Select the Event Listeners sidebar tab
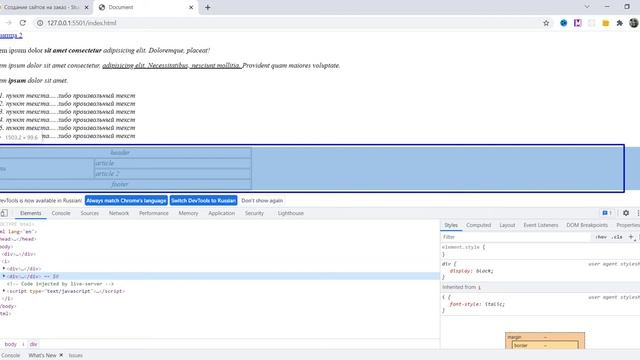The width and height of the screenshot is (640, 360). click(x=541, y=225)
